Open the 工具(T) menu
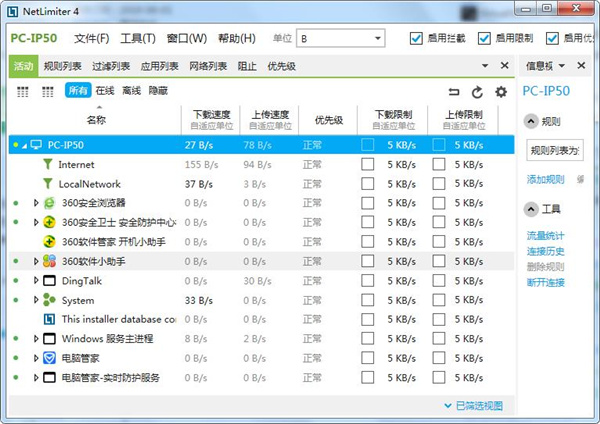 click(138, 38)
